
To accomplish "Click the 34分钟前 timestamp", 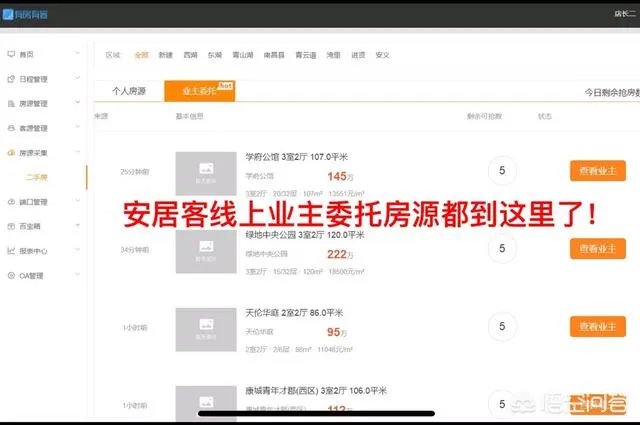I will click(135, 249).
